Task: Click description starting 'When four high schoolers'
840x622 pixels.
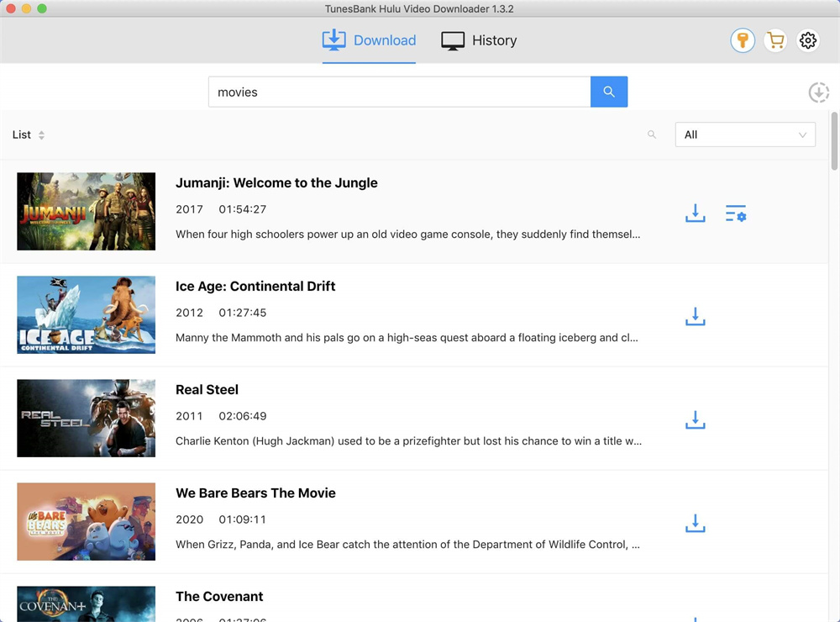Action: pos(407,235)
